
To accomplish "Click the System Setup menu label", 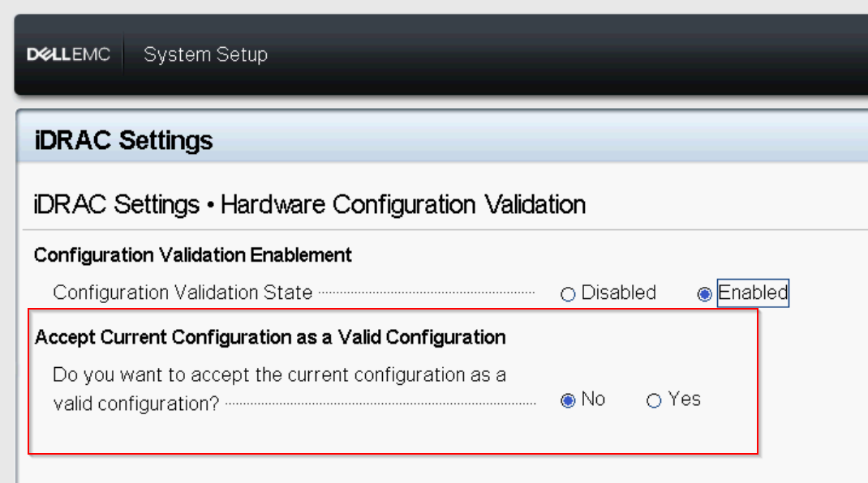I will coord(205,54).
